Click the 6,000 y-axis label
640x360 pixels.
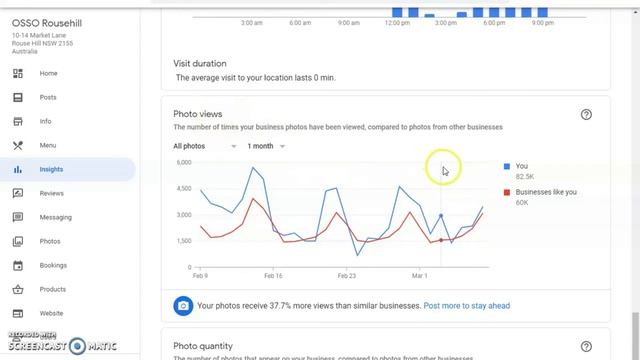(x=184, y=162)
